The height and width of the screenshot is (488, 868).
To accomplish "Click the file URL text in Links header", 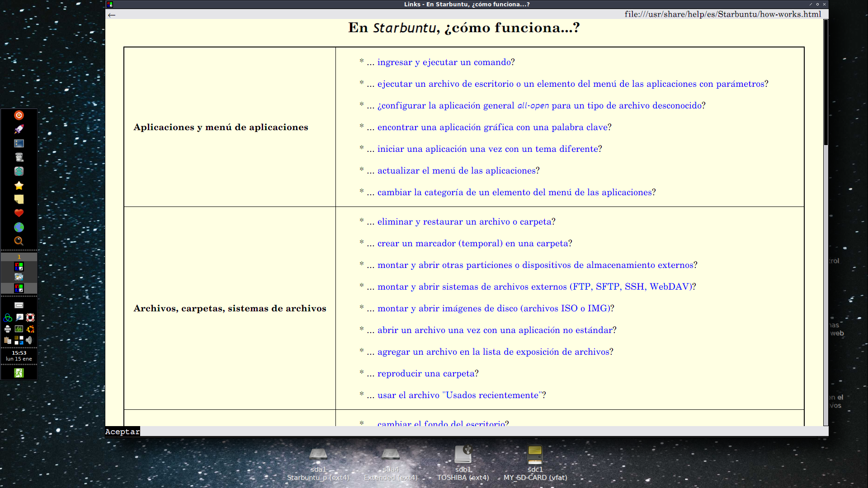I will tap(722, 14).
